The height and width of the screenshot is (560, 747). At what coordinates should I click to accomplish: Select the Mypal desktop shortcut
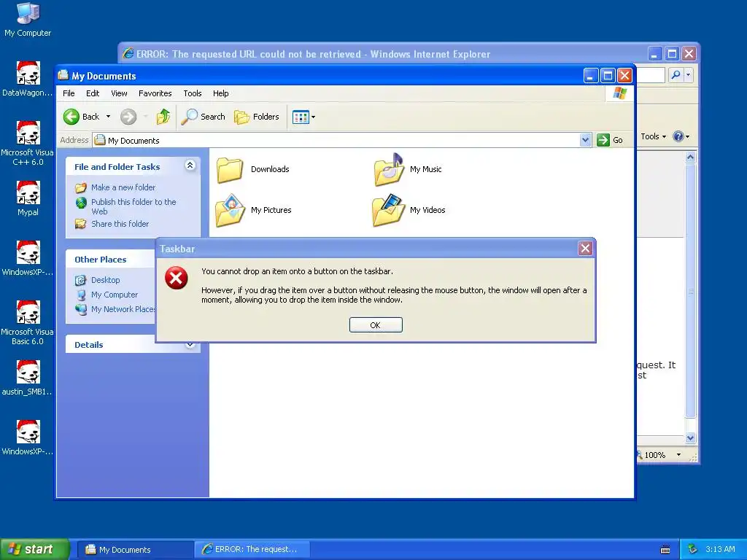click(28, 198)
